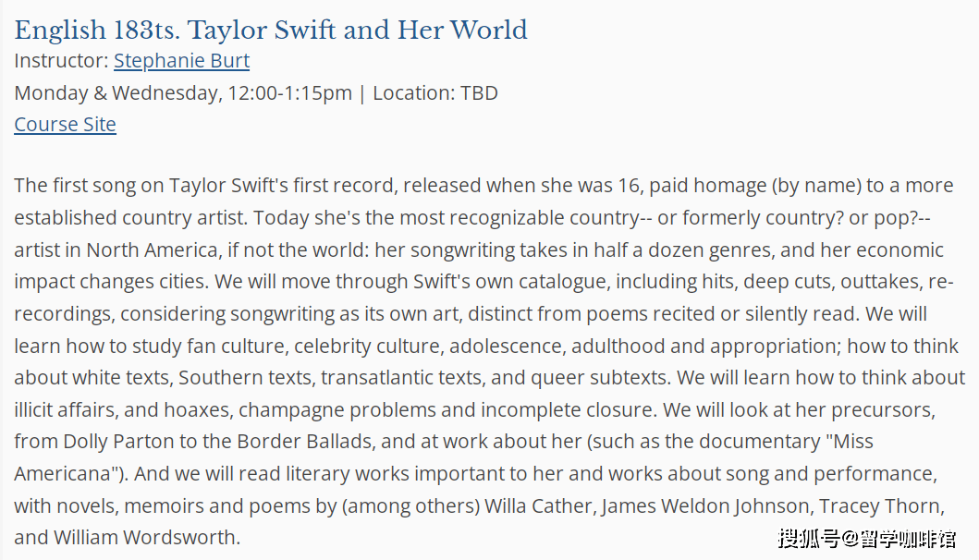This screenshot has width=979, height=560.
Task: Click the English 183ts course title heading
Action: (271, 30)
